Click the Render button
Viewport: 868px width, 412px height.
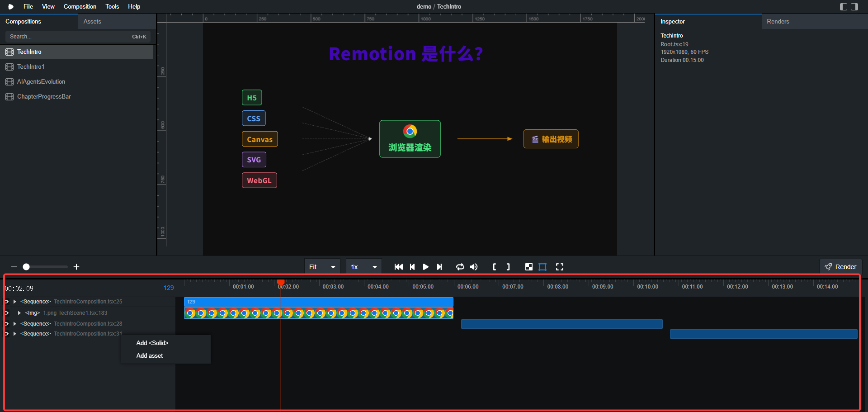pos(841,267)
